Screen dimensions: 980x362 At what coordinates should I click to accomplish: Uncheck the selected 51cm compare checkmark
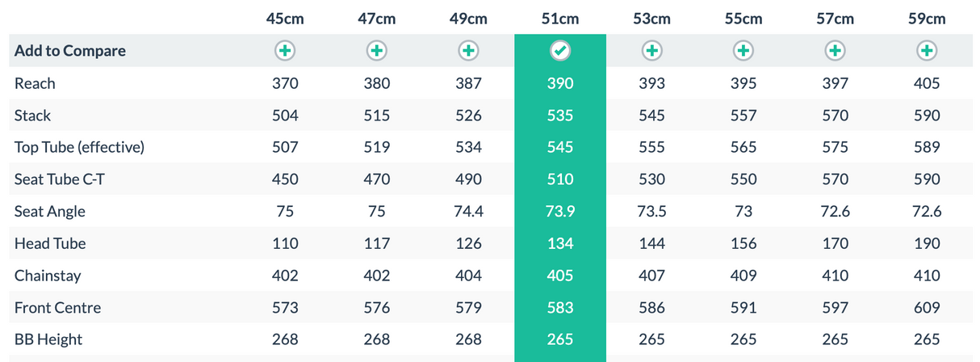click(560, 51)
